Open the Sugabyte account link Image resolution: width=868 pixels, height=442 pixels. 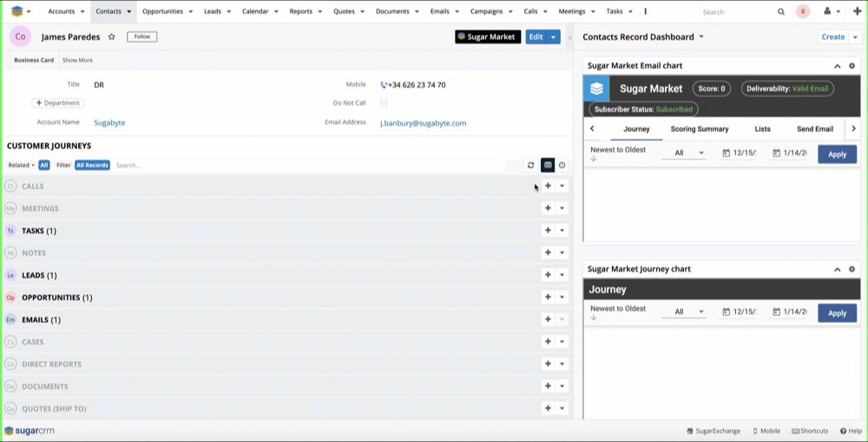[109, 122]
